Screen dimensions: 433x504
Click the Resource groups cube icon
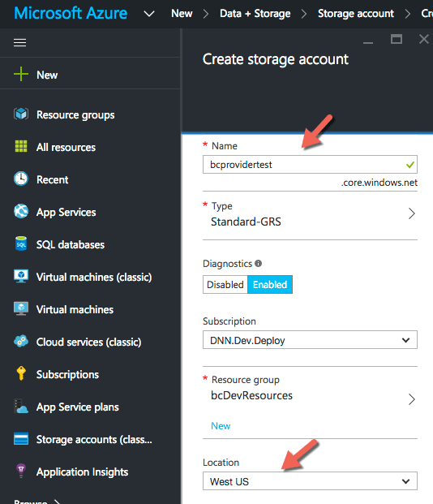[21, 114]
